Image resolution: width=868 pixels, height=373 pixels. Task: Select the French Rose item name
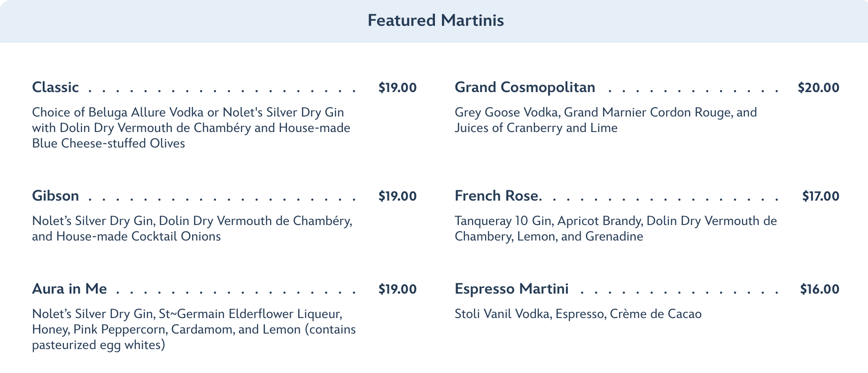pos(496,196)
